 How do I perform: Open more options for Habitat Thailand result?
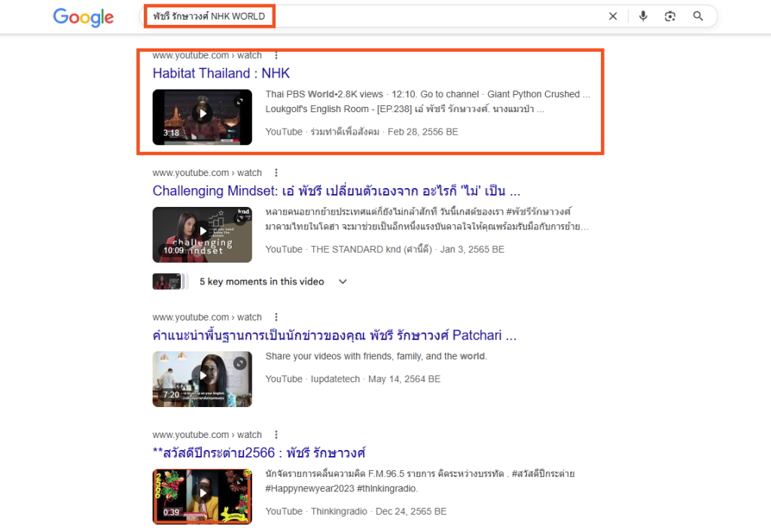point(276,55)
